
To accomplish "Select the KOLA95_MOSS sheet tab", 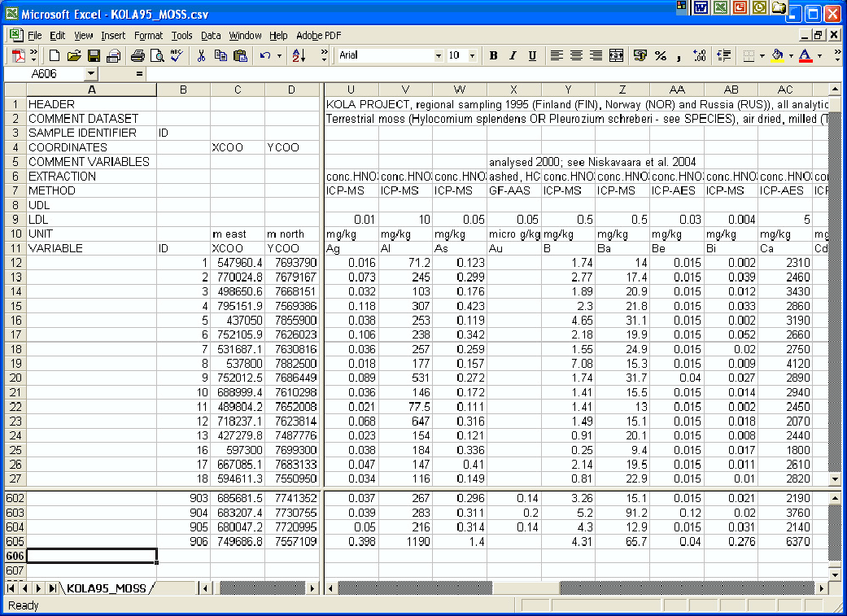I will (108, 588).
